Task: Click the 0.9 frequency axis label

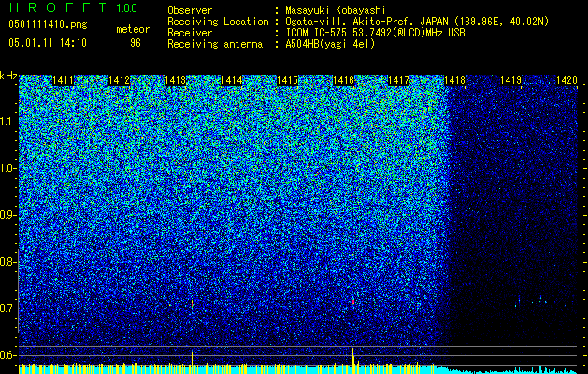Action: pos(8,215)
